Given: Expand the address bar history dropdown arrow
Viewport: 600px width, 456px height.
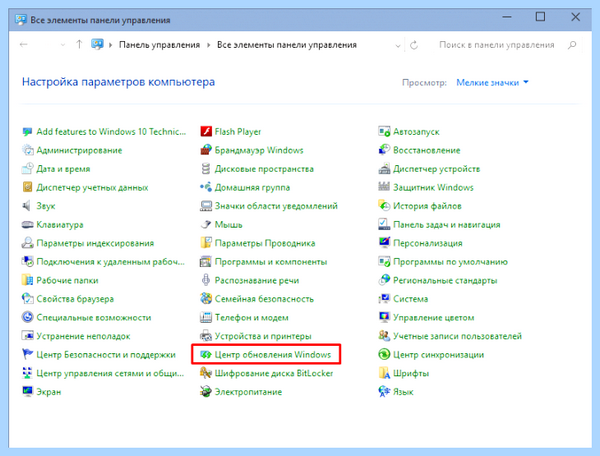Looking at the screenshot, I should (398, 45).
